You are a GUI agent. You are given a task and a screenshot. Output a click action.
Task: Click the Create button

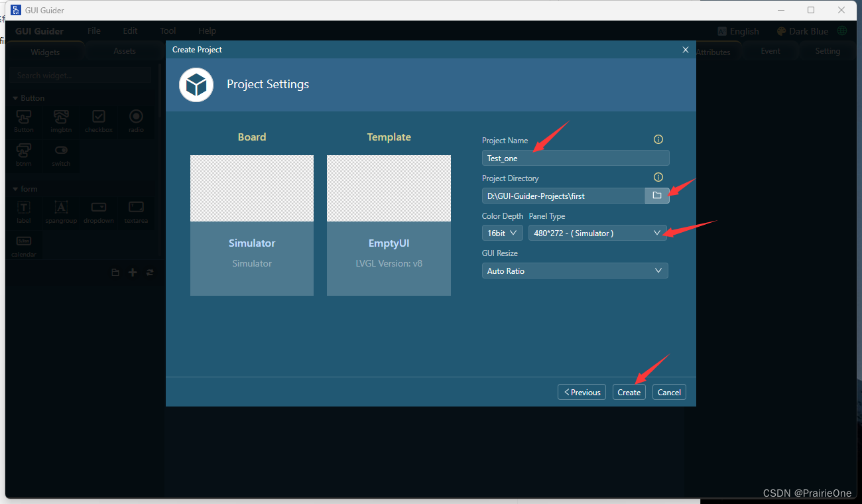click(629, 392)
